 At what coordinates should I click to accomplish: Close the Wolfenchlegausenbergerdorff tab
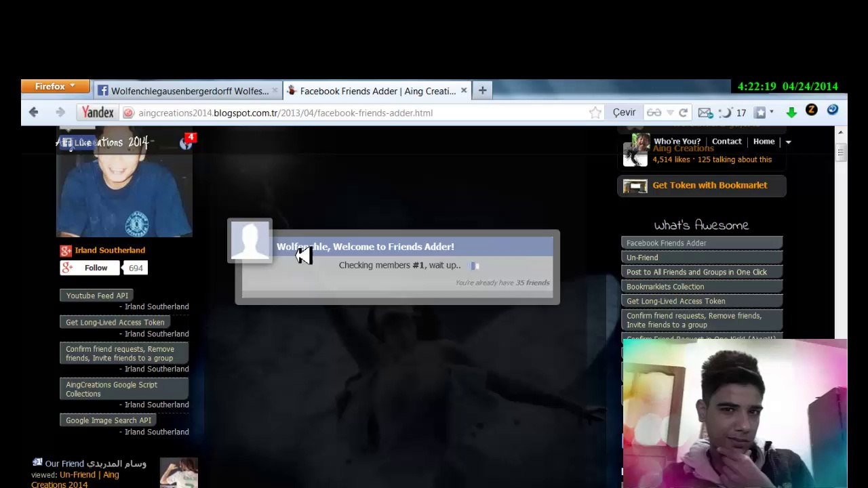pos(275,90)
